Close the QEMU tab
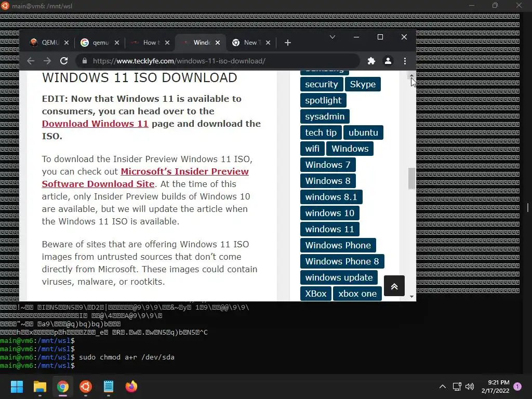The width and height of the screenshot is (532, 399). 66,43
